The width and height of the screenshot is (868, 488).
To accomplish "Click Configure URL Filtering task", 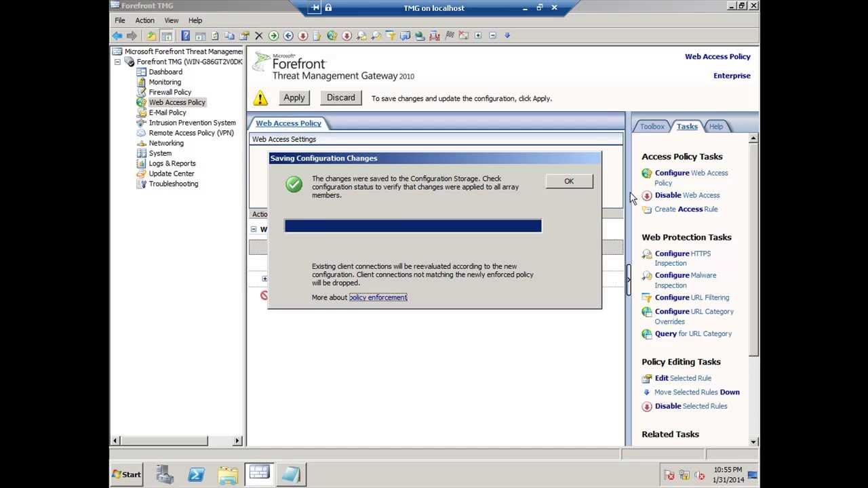I will 692,298.
